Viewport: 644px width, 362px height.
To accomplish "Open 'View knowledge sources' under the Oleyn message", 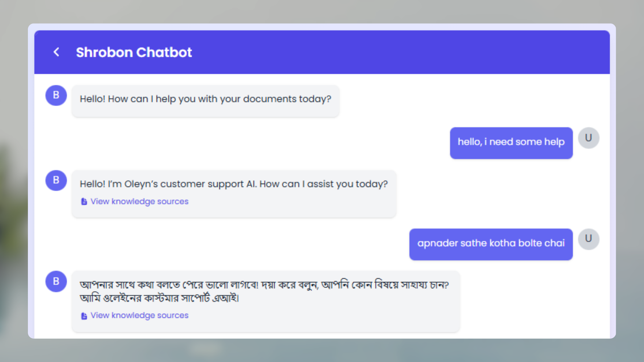I will 140,201.
